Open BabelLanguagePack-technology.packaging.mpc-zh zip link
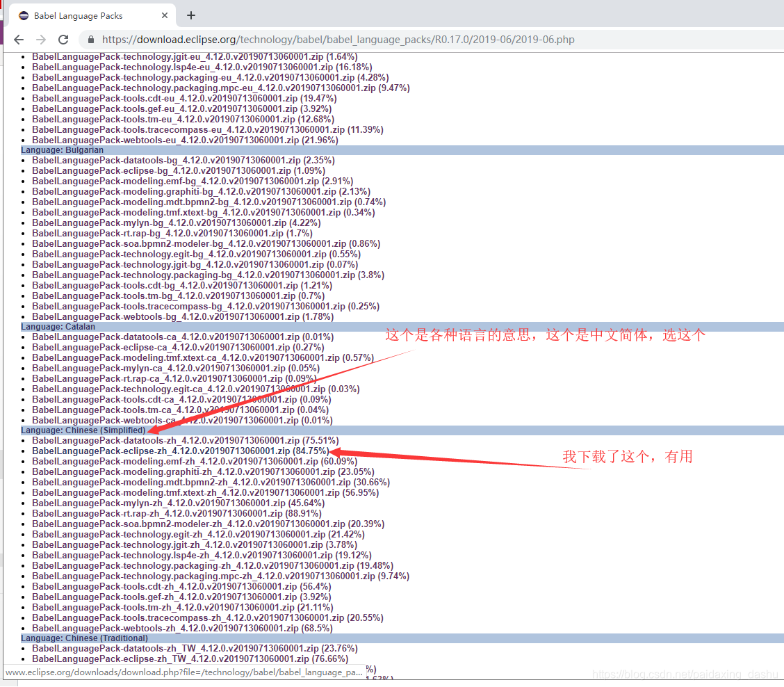Viewport: 784px width, 687px height. point(220,576)
